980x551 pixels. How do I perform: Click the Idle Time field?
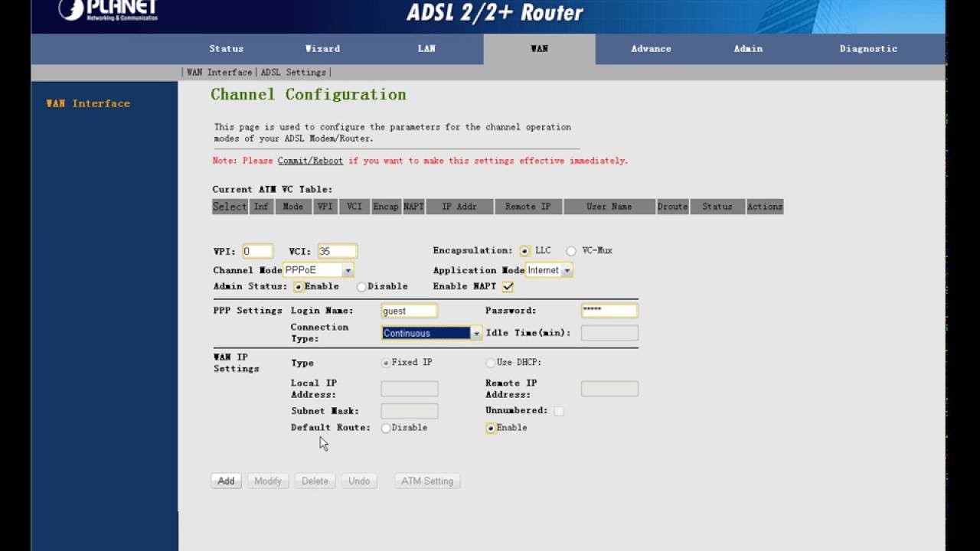[x=609, y=333]
